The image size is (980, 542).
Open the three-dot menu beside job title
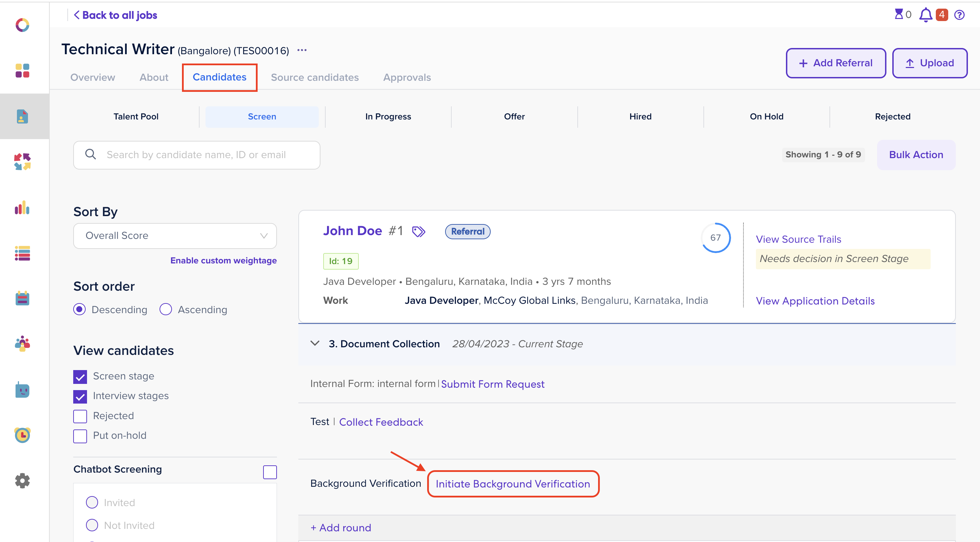click(x=302, y=50)
